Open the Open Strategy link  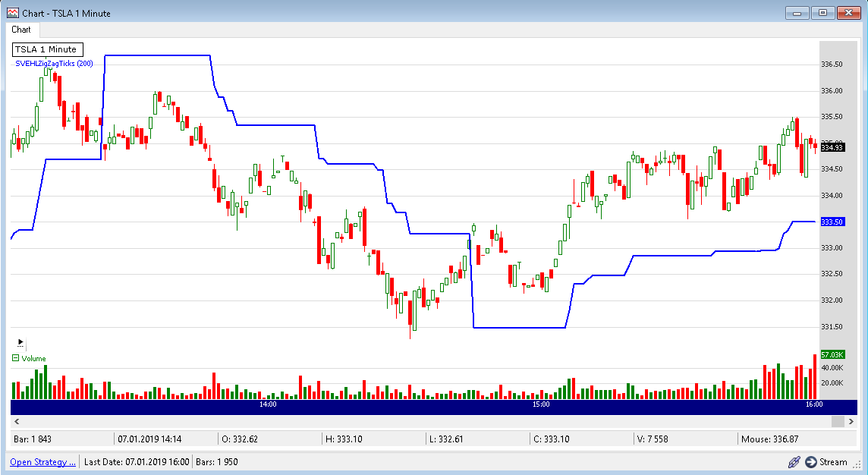43,461
